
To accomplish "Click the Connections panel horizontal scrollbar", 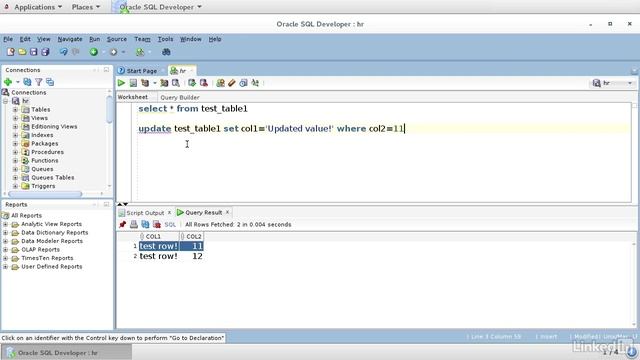I will 45,194.
